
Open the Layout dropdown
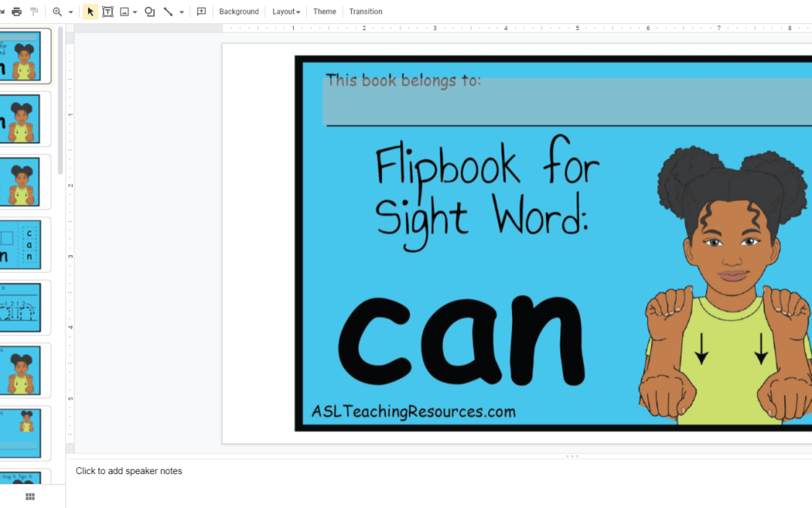pos(286,11)
